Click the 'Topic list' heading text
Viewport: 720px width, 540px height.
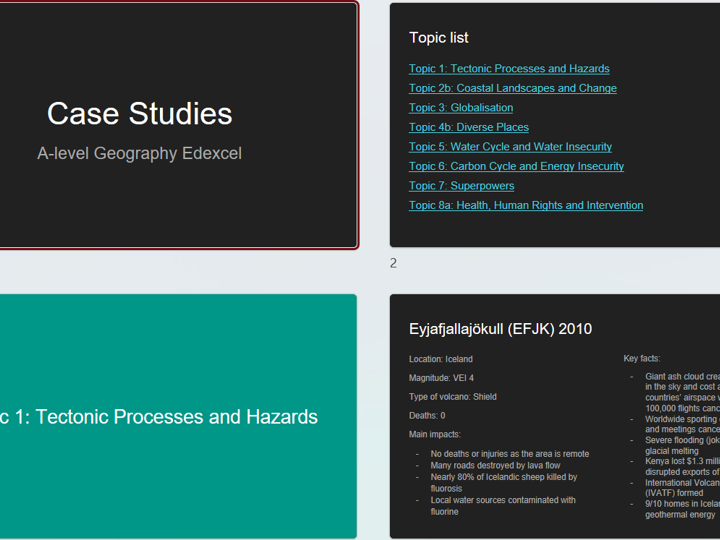pos(439,38)
